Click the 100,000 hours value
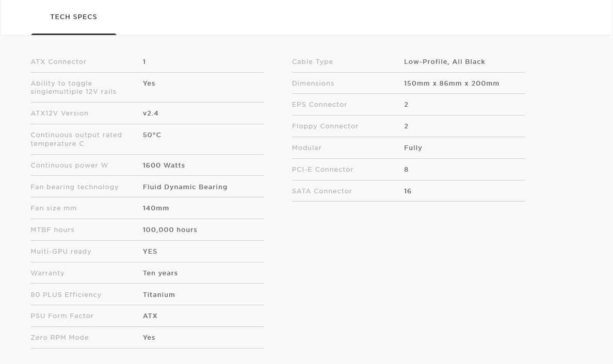 (x=170, y=230)
